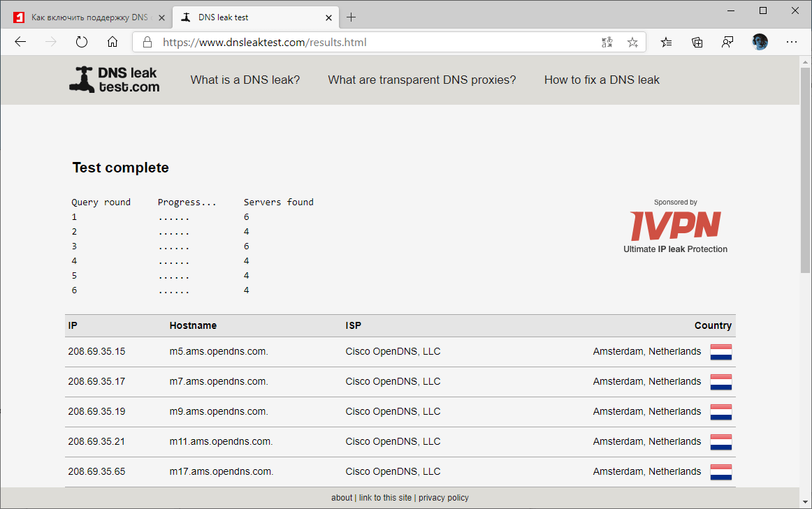
Task: Open the feedback icon in toolbar
Action: point(727,43)
